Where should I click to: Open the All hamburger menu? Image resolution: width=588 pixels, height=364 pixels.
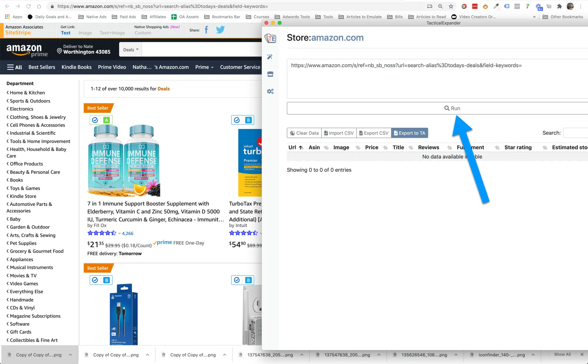(x=14, y=67)
